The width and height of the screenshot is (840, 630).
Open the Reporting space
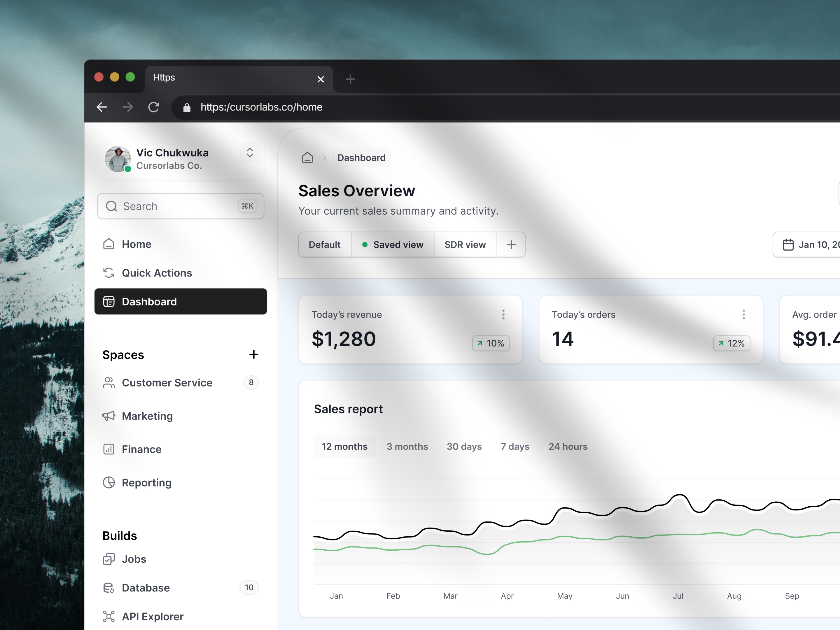147,482
